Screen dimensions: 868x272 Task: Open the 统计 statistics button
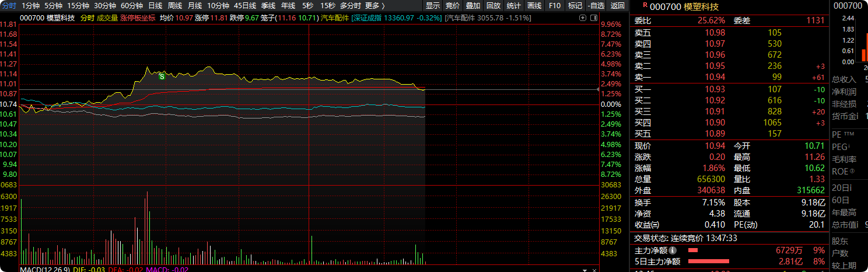(x=514, y=5)
